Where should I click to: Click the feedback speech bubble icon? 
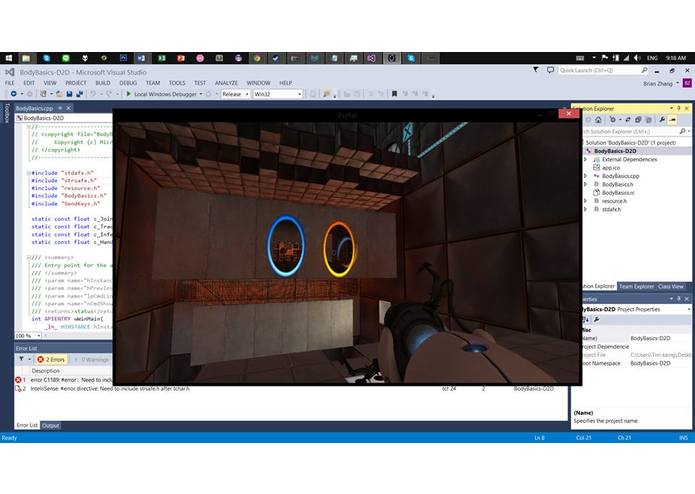pyautogui.click(x=550, y=70)
